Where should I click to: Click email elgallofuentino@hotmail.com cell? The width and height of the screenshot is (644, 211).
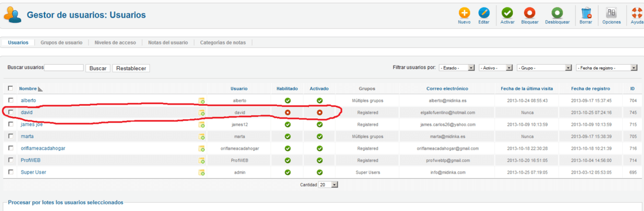pyautogui.click(x=447, y=112)
